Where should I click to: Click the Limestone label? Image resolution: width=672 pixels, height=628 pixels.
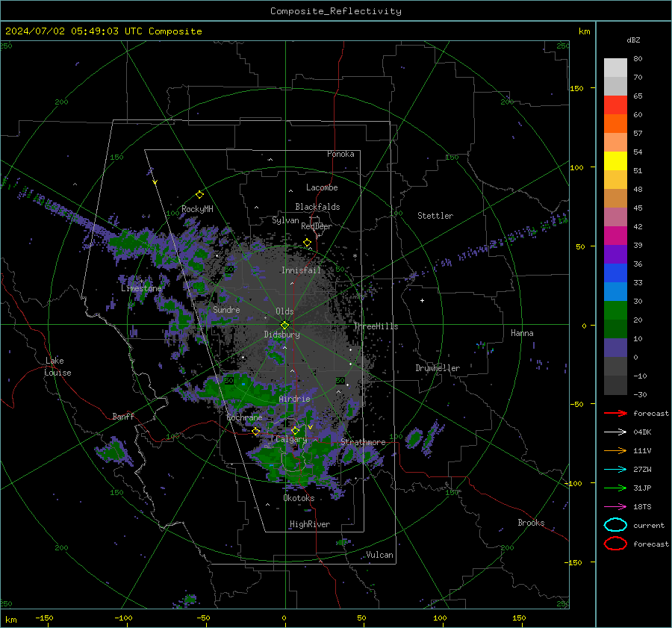pyautogui.click(x=141, y=288)
